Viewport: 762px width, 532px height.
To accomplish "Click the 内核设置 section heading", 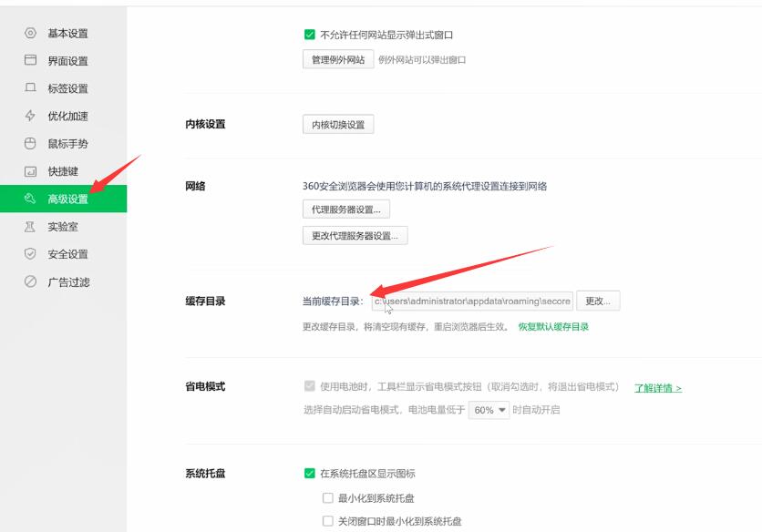I will click(205, 124).
